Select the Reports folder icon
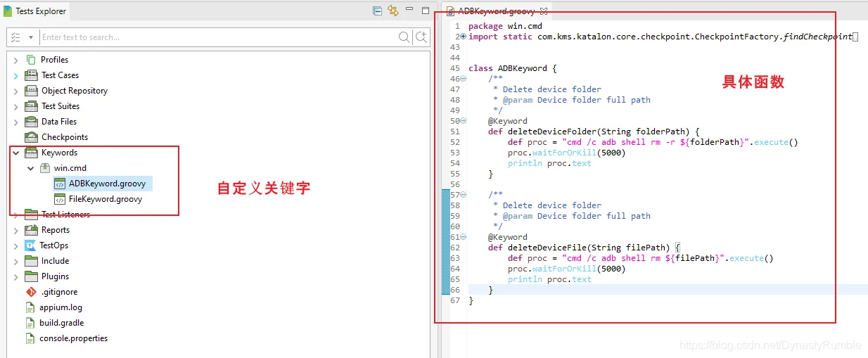Image resolution: width=868 pixels, height=358 pixels. click(x=31, y=230)
